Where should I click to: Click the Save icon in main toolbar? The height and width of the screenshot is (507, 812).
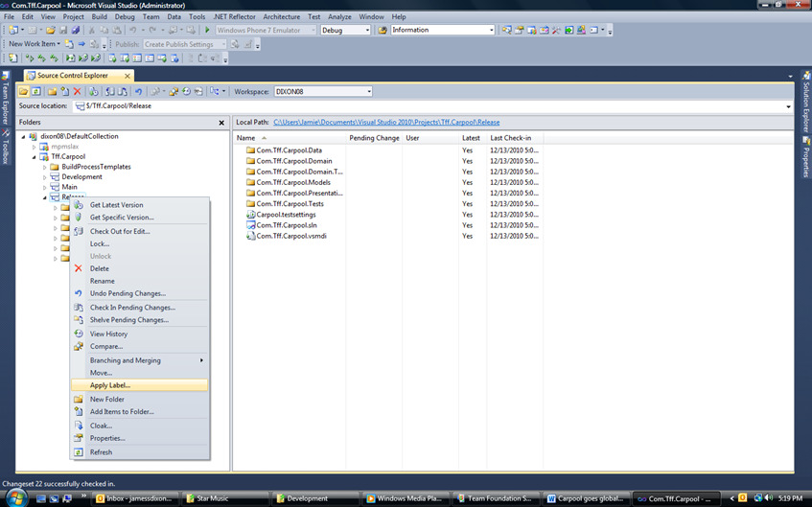(63, 30)
